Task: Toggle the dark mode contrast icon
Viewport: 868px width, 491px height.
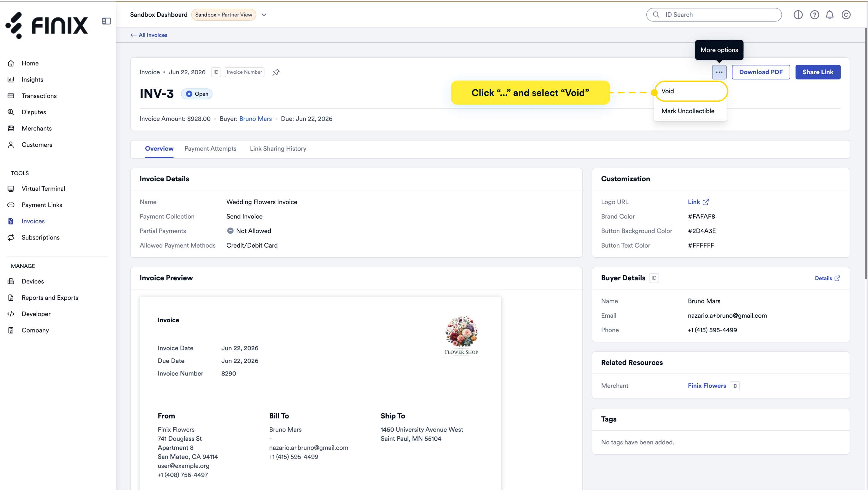Action: click(798, 15)
